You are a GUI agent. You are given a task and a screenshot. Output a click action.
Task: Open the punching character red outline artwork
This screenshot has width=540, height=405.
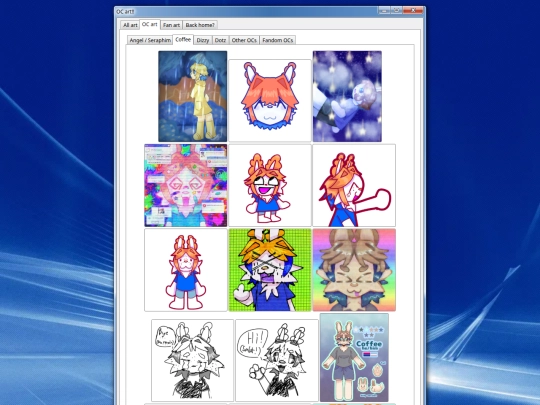pyautogui.click(x=354, y=185)
